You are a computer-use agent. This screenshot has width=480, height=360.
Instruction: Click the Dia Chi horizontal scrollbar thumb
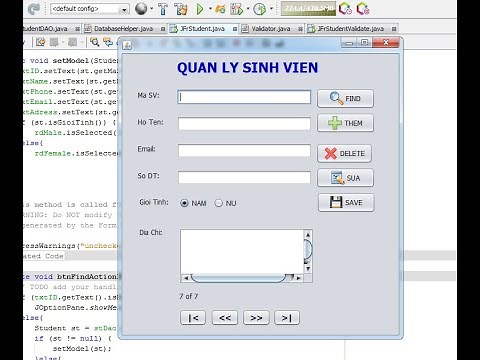(x=239, y=278)
